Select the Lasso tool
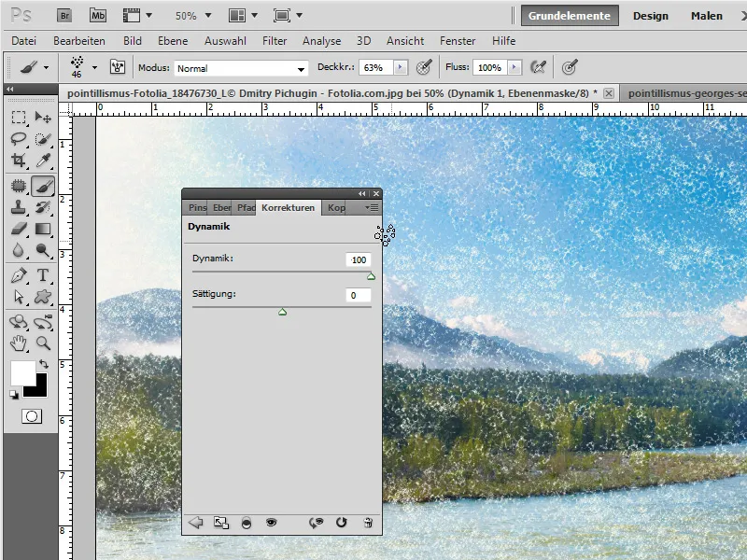 point(19,139)
